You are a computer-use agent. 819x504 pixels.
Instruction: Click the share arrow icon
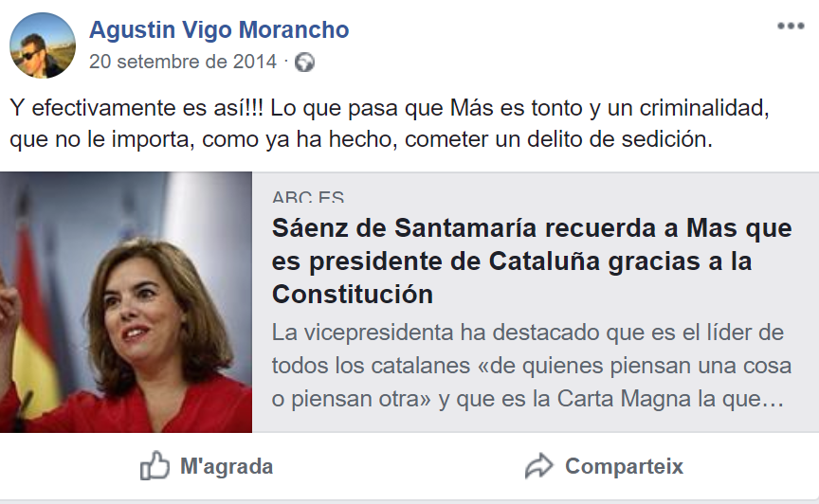tap(538, 466)
